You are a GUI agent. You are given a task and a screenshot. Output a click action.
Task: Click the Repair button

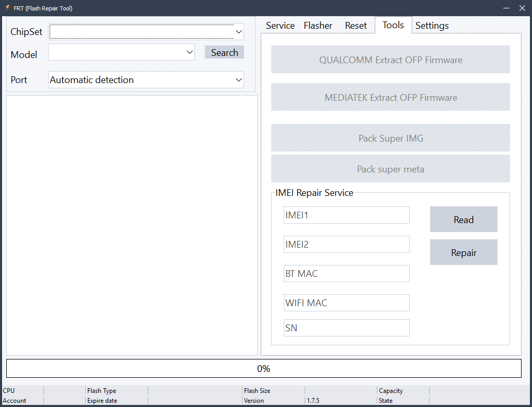[464, 252]
